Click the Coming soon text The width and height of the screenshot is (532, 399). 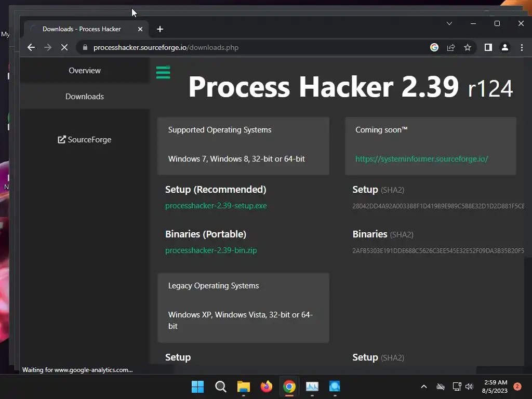381,129
